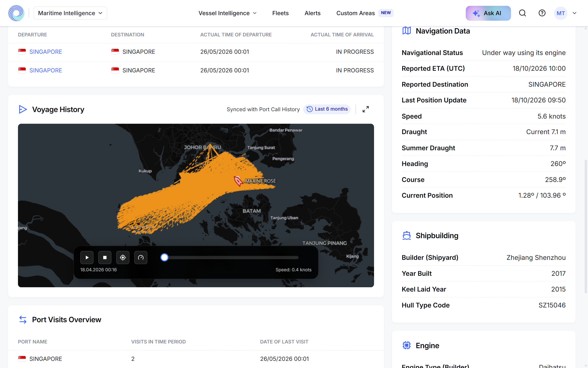This screenshot has height=368, width=588.
Task: Click MARINE ROSE label on map
Action: coord(260,181)
